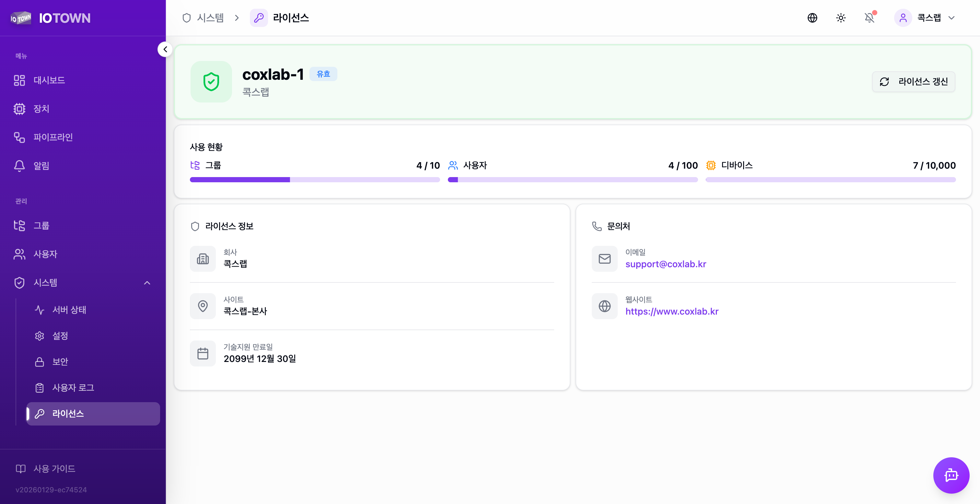Click the 사이트 location pin icon

click(x=203, y=306)
